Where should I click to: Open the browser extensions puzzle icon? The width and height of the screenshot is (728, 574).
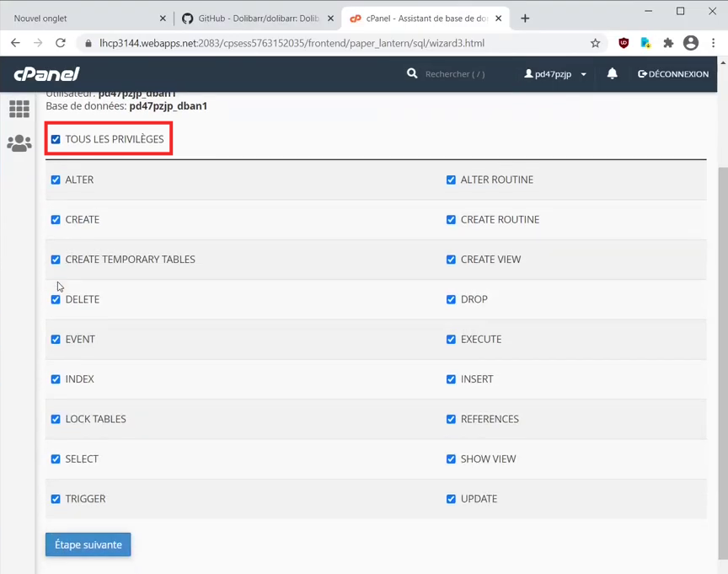[x=668, y=43]
